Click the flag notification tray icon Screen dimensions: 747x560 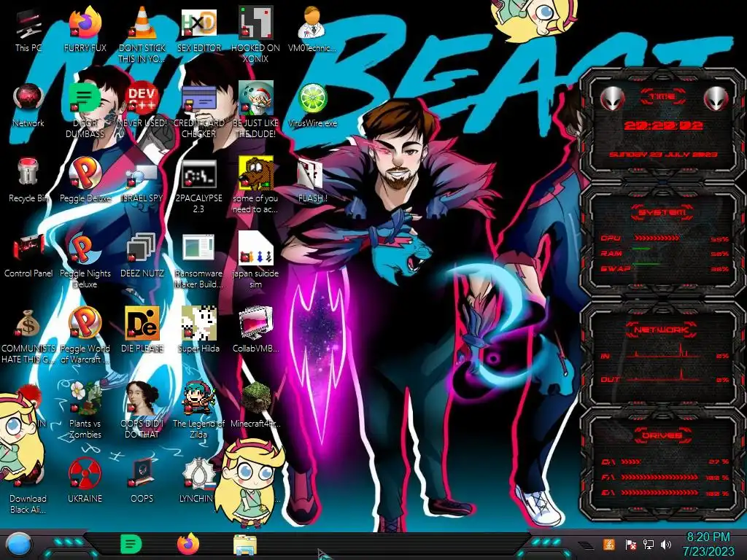click(x=630, y=545)
